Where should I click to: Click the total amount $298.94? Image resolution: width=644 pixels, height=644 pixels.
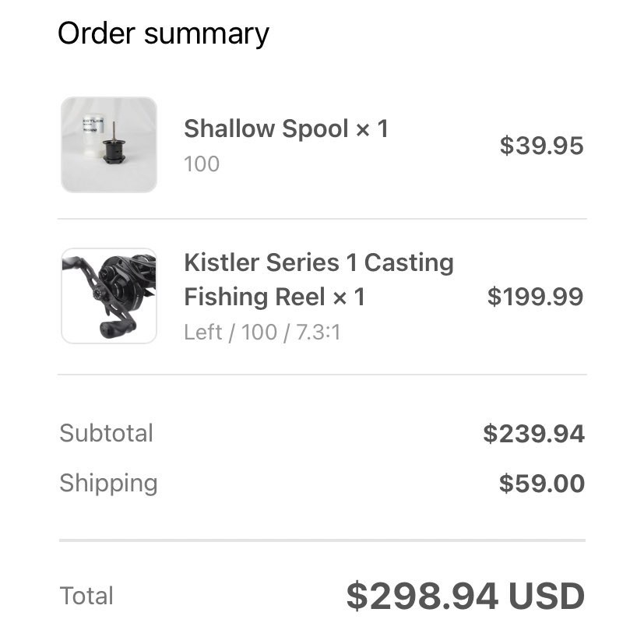[422, 596]
